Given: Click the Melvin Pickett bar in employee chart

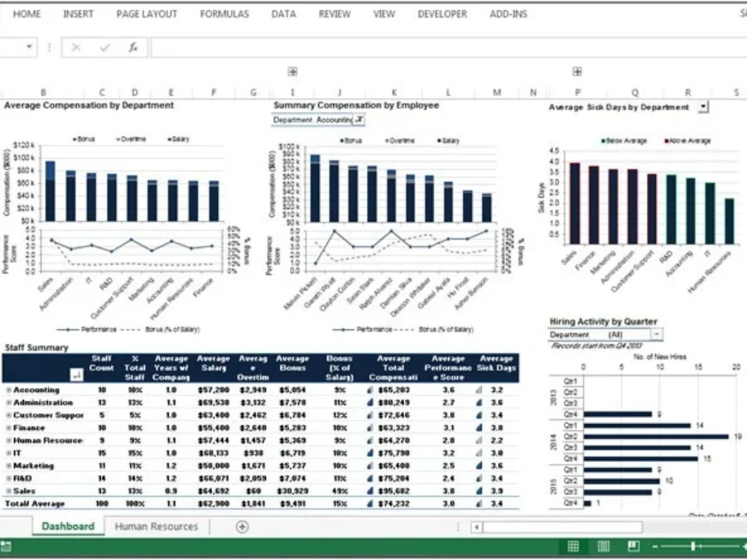Looking at the screenshot, I should pos(315,188).
